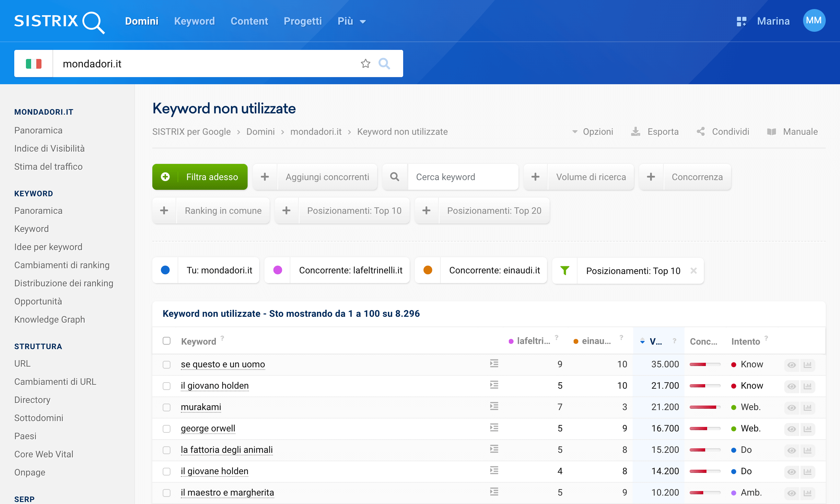This screenshot has width=840, height=504.
Task: Open the Keyword top menu
Action: [x=194, y=21]
